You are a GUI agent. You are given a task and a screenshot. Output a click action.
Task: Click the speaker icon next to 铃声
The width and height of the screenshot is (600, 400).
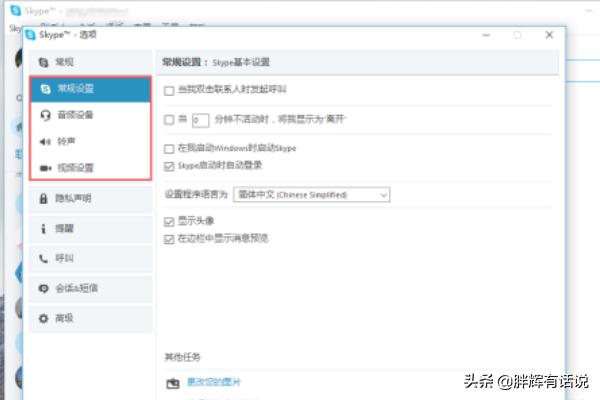tap(45, 142)
